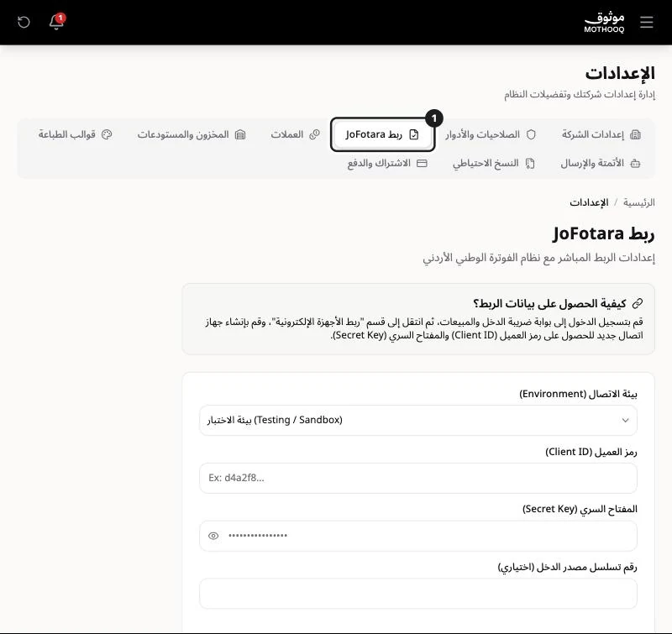Toggle Secret Key visibility with eye icon
672x634 pixels.
(x=213, y=536)
